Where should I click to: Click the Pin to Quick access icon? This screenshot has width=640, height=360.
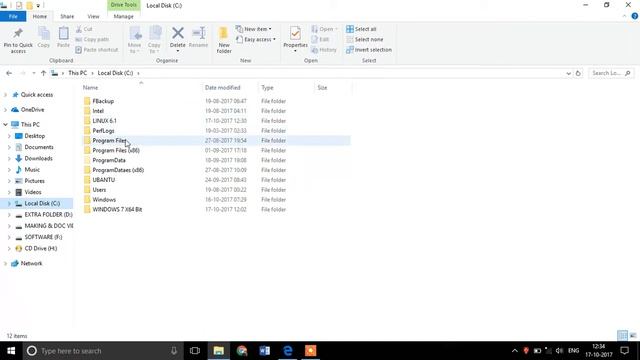click(18, 33)
